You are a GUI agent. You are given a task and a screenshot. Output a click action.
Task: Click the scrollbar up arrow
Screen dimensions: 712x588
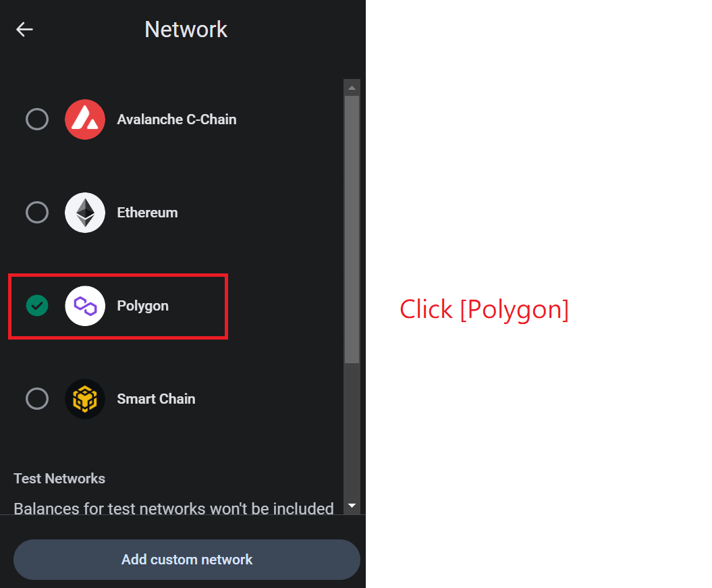(352, 88)
